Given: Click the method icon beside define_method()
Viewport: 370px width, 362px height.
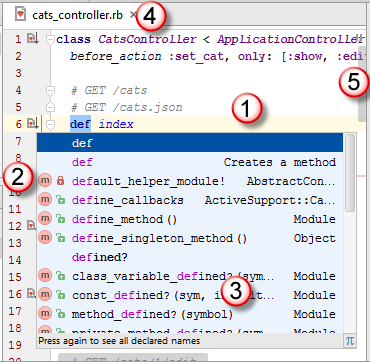Looking at the screenshot, I should [44, 219].
